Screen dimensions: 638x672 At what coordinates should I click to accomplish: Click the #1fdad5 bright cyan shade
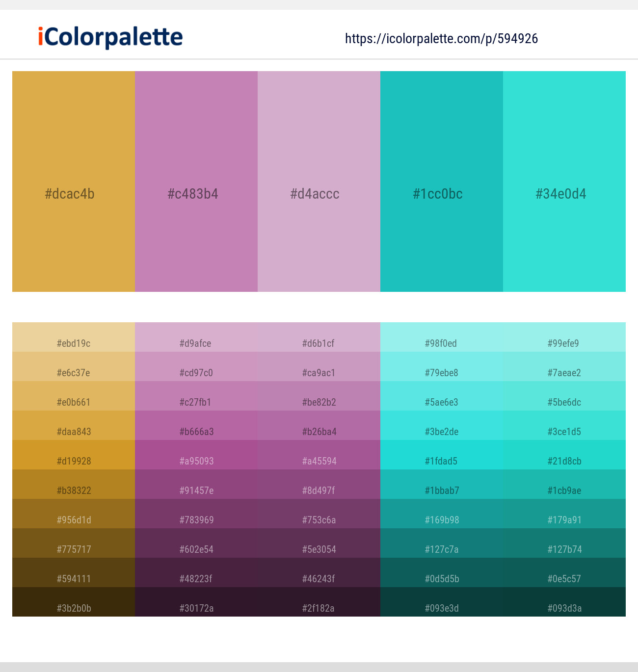point(442,455)
